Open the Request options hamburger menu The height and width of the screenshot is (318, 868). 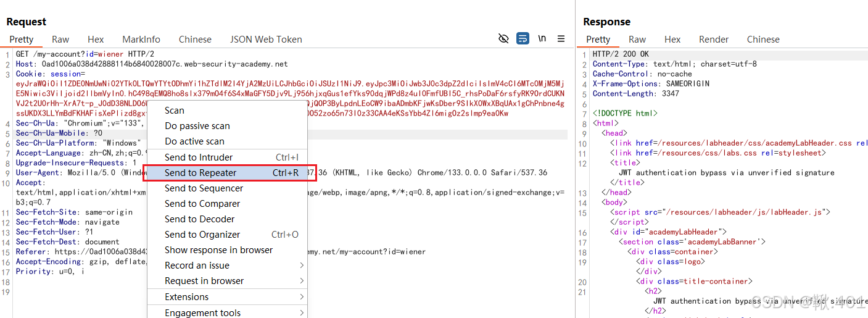coord(561,39)
